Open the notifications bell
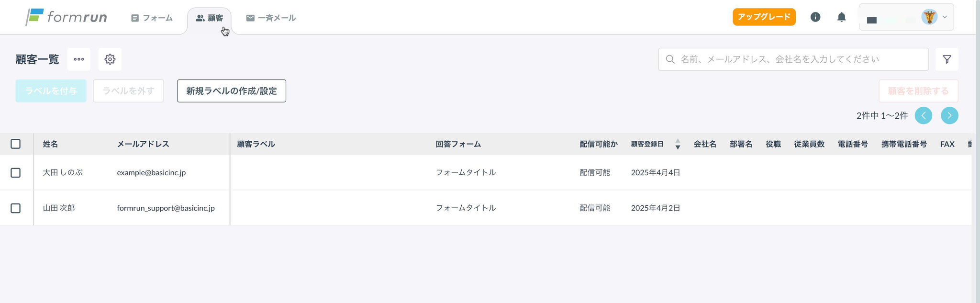The height and width of the screenshot is (303, 980). click(x=842, y=17)
